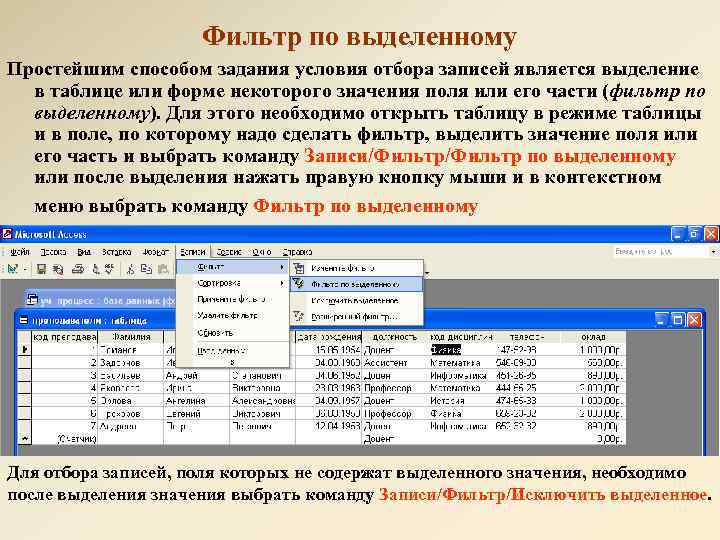Select Расширенный фильтр in the submenu
Image resolution: width=720 pixels, height=540 pixels.
[356, 316]
